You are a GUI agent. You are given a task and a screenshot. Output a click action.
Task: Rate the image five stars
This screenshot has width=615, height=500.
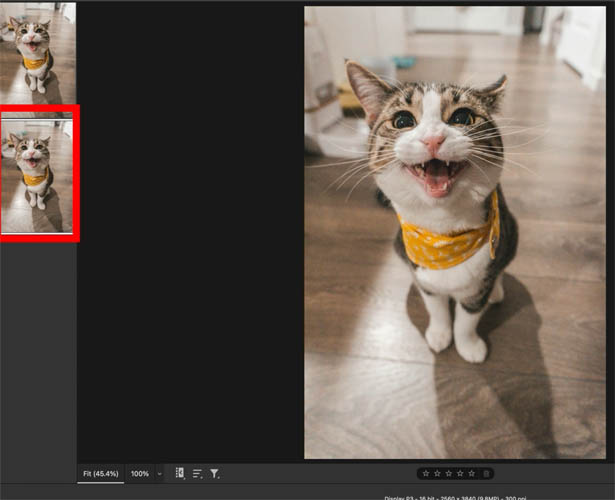[x=472, y=473]
